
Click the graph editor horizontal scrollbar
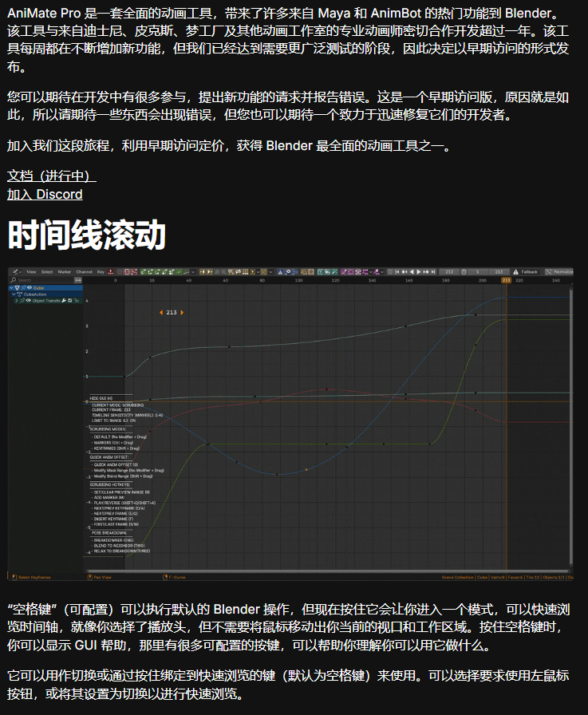tap(327, 571)
